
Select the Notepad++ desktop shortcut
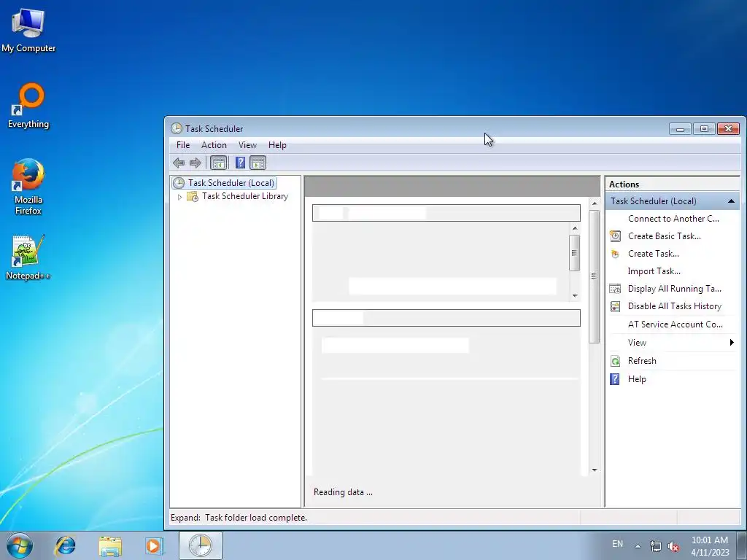tap(28, 257)
